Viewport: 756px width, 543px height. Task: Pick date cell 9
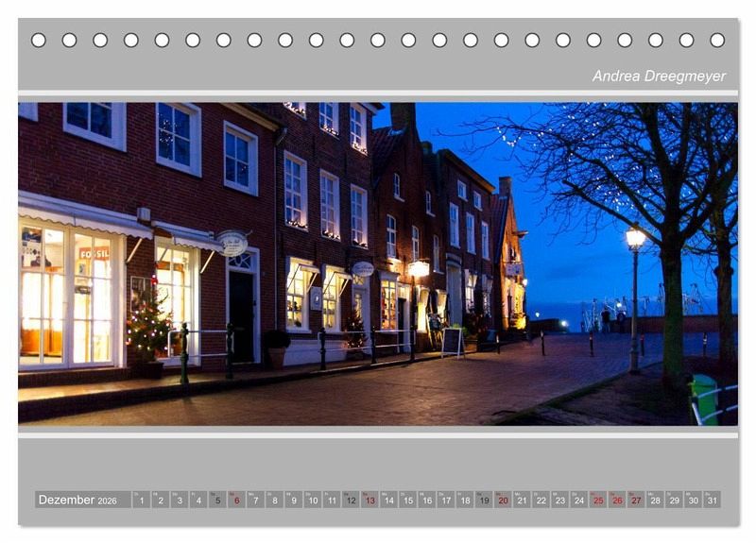pyautogui.click(x=294, y=500)
